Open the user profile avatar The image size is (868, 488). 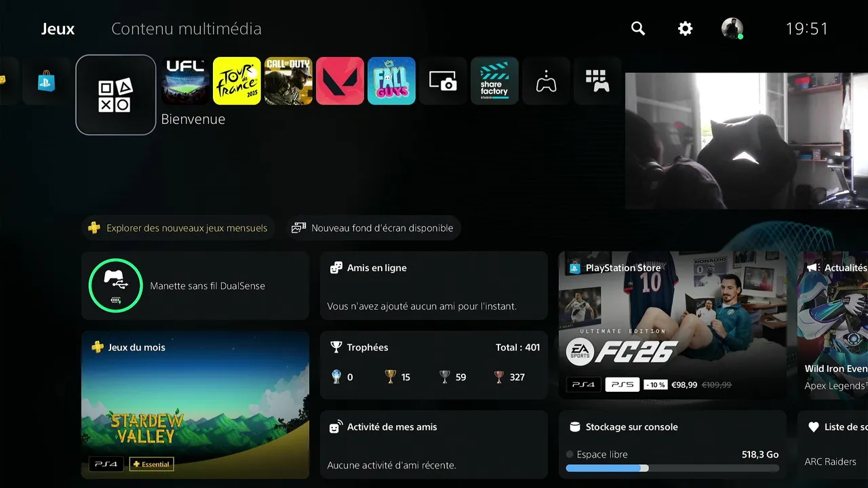pyautogui.click(x=732, y=28)
